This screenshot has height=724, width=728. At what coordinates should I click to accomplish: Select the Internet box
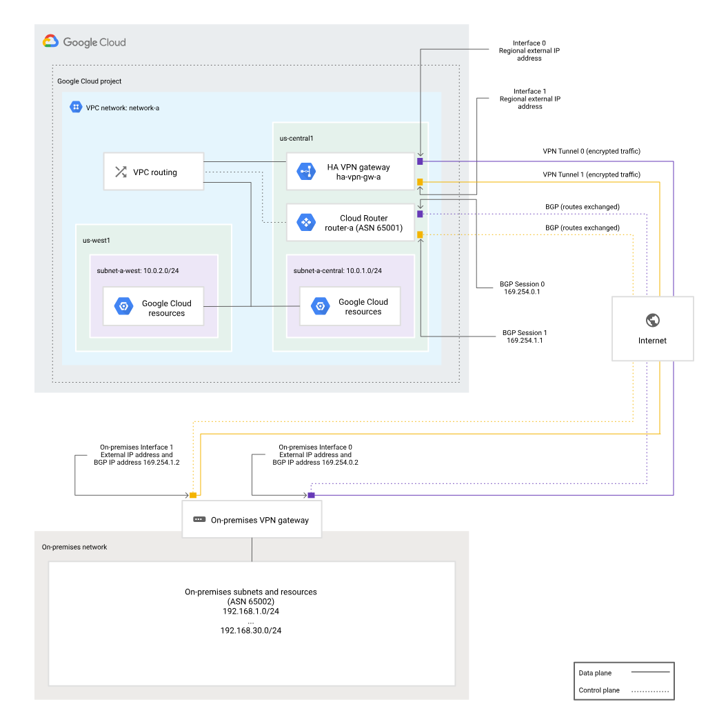pos(653,328)
